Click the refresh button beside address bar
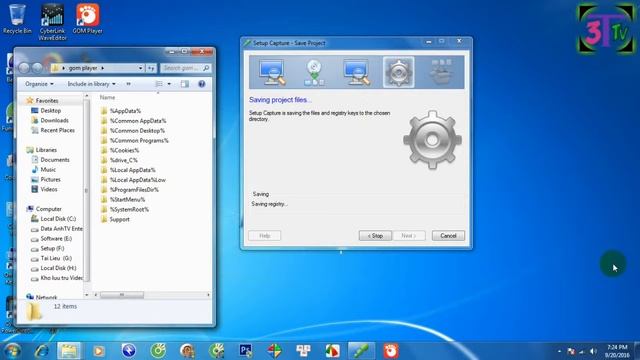Viewport: 640px width, 360px height. pyautogui.click(x=151, y=68)
